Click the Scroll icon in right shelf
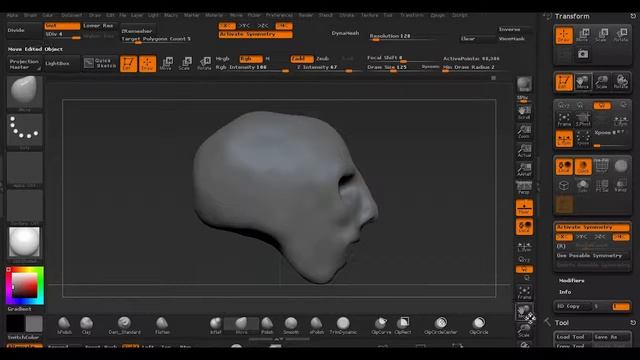Viewport: 640px width, 360px height. [x=524, y=113]
